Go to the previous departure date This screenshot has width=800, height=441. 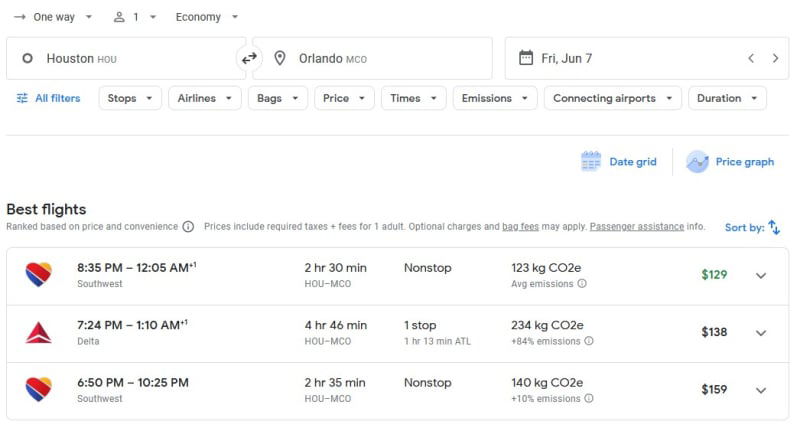pyautogui.click(x=751, y=58)
